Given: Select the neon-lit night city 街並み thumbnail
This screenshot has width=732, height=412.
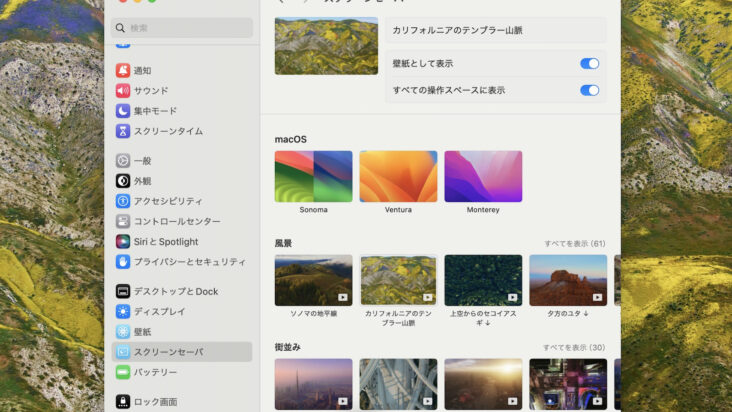Looking at the screenshot, I should coord(568,384).
